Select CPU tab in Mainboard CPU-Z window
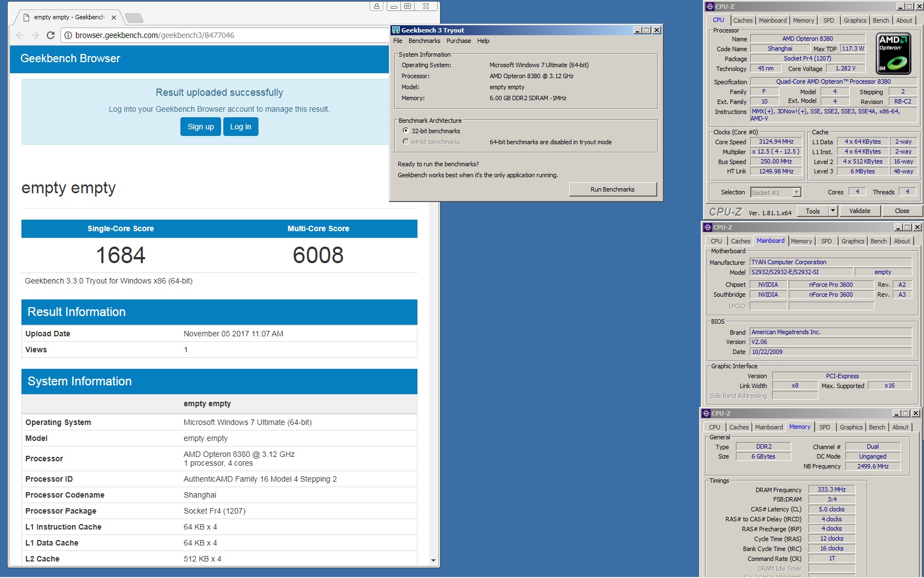924x578 pixels. [x=716, y=241]
